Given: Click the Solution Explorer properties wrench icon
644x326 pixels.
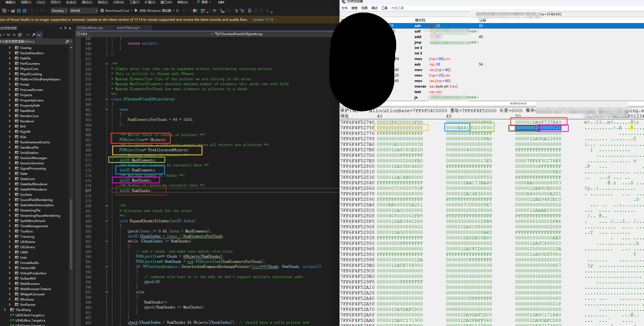Looking at the screenshot, I should pos(33,35).
